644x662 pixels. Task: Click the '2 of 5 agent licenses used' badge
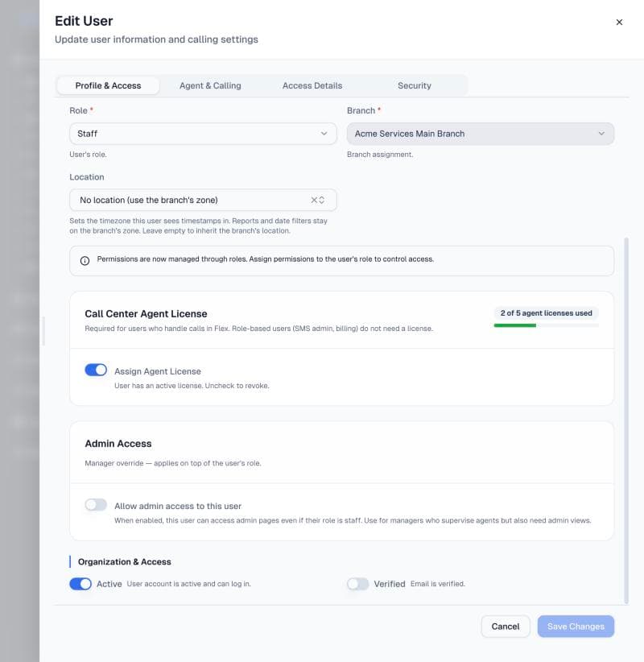click(546, 312)
